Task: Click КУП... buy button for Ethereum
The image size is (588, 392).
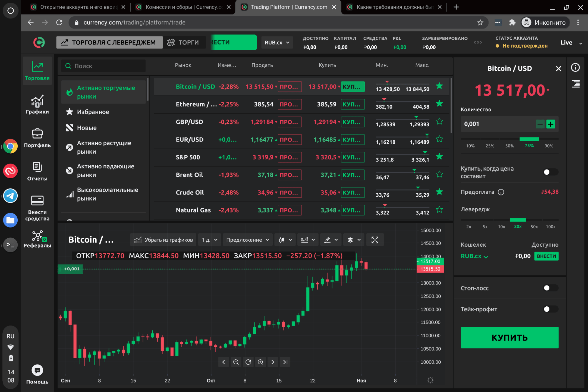Action: pyautogui.click(x=352, y=104)
